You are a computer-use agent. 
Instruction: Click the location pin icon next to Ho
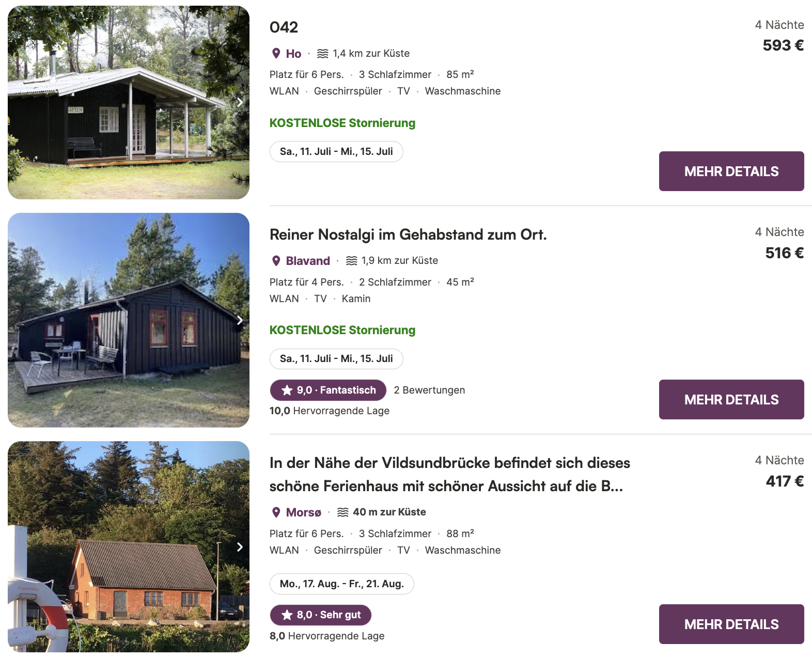276,53
